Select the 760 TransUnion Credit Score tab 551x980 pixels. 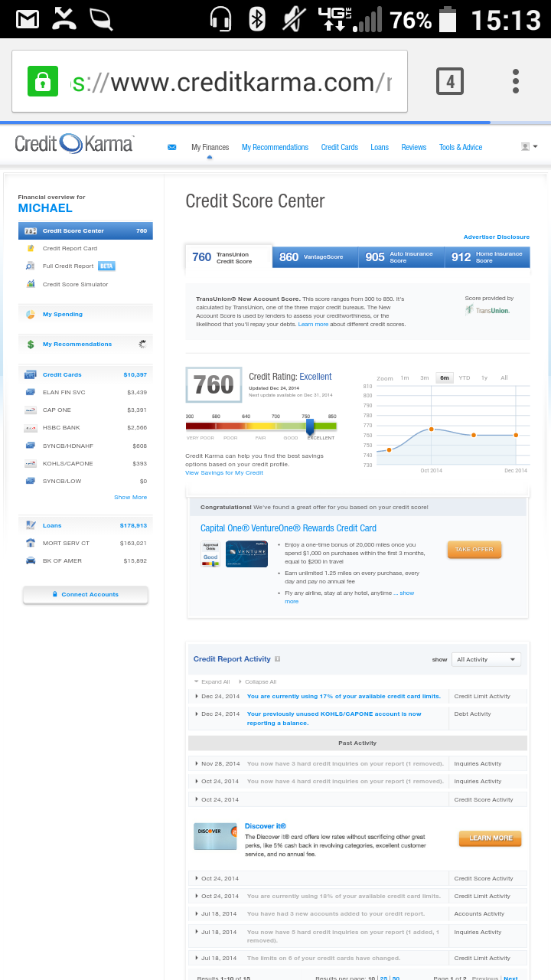[x=229, y=257]
